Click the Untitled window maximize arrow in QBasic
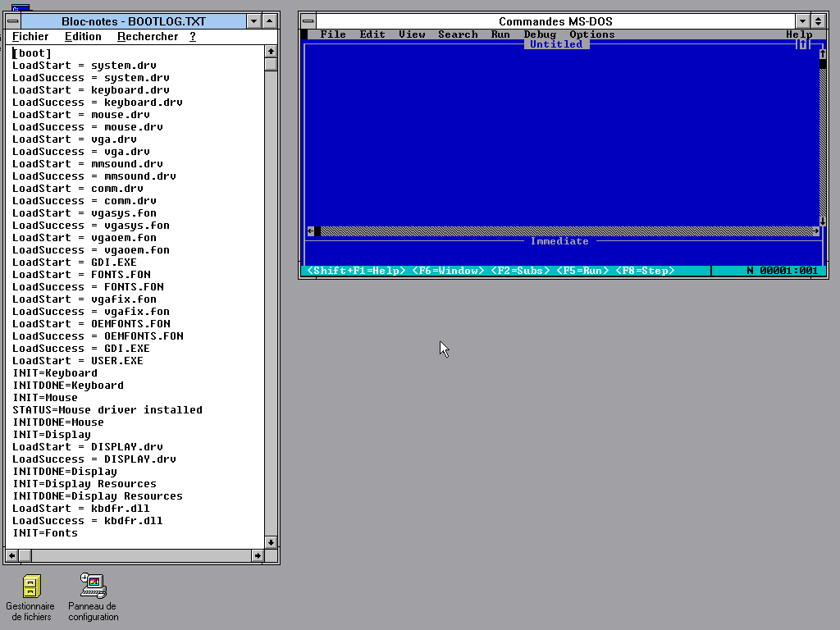Image resolution: width=840 pixels, height=630 pixels. point(803,44)
